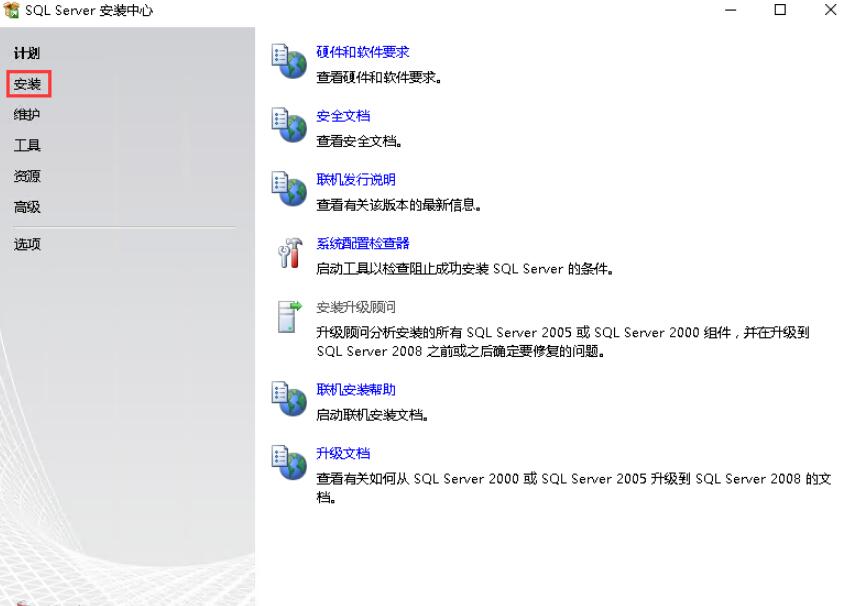842x606 pixels.
Task: Minimize the SQL Server 安装中心 window
Action: tap(730, 10)
